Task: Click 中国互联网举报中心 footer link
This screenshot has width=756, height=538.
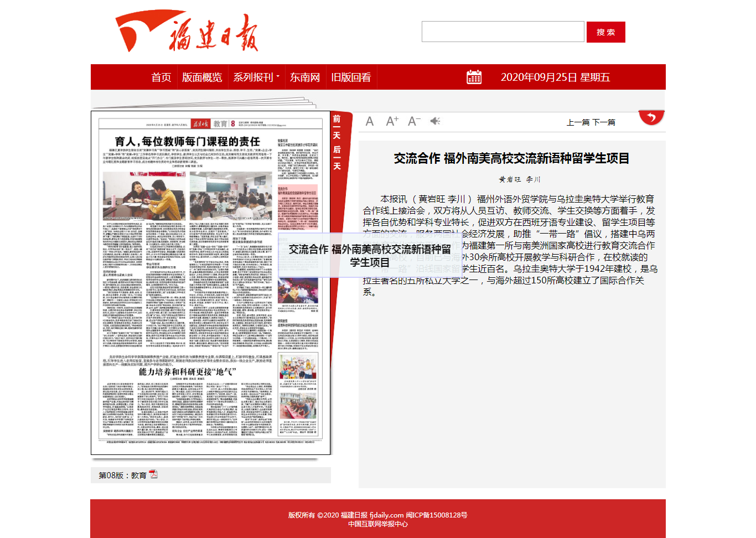Action: pos(378,524)
